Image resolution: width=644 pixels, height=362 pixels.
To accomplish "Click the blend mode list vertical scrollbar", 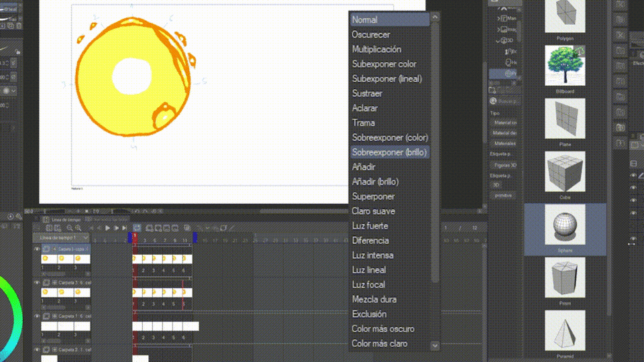I will pyautogui.click(x=435, y=152).
